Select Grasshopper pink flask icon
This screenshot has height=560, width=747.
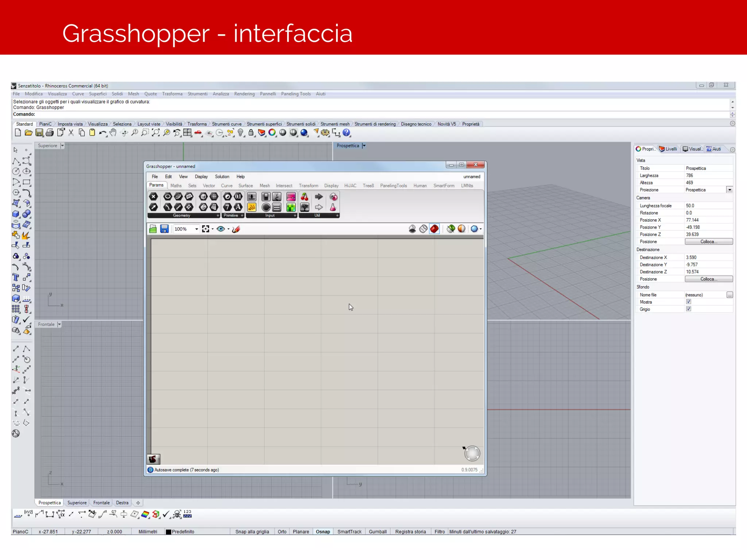pyautogui.click(x=333, y=207)
